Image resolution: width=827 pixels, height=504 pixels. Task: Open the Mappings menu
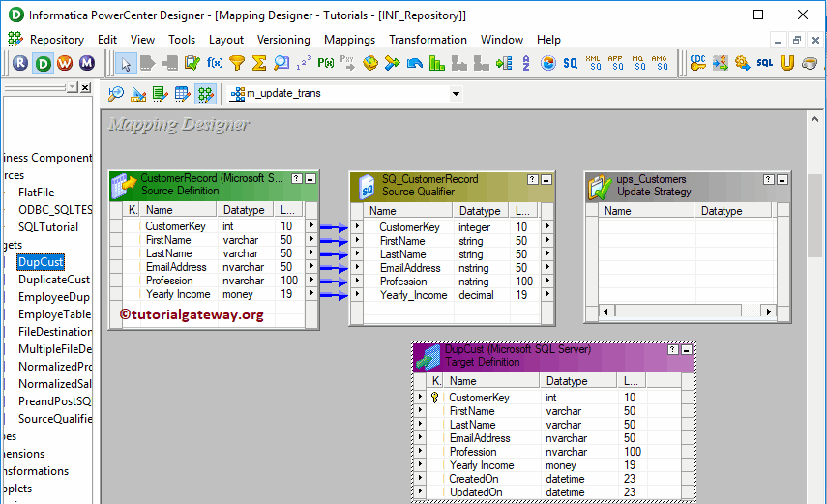(x=349, y=40)
